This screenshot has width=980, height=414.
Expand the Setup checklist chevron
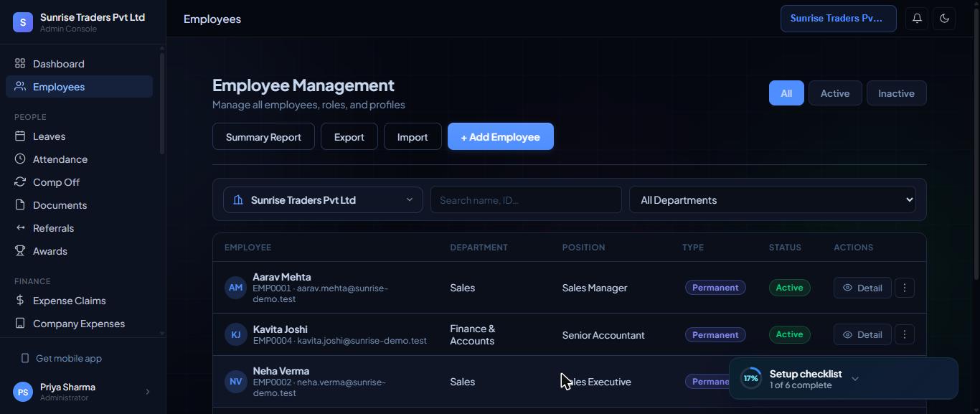pyautogui.click(x=854, y=379)
